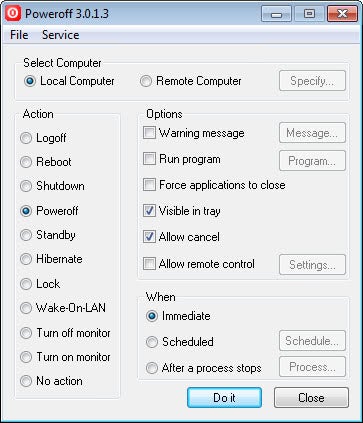Disable the Allow cancel checkbox
Screen dimensions: 363x423
[x=181, y=237]
